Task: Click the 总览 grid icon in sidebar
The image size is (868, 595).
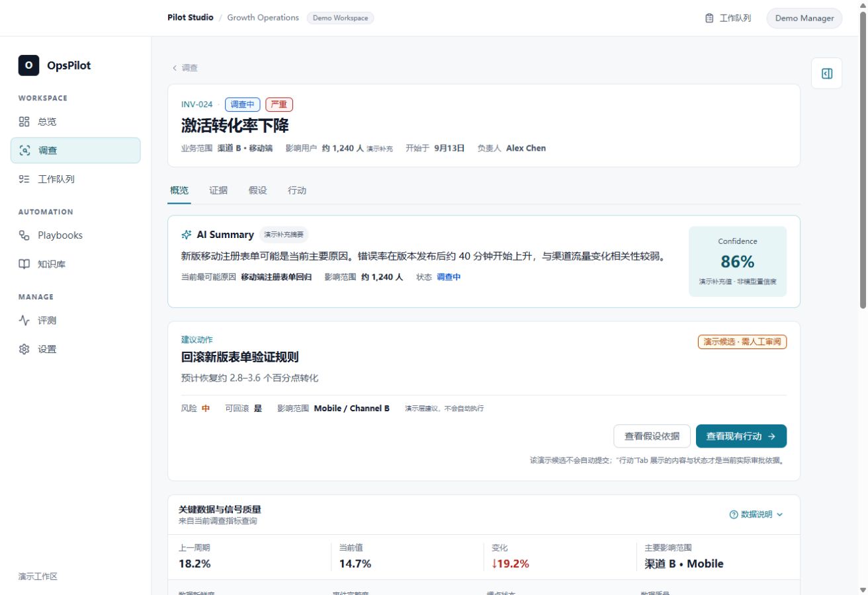Action: [24, 122]
